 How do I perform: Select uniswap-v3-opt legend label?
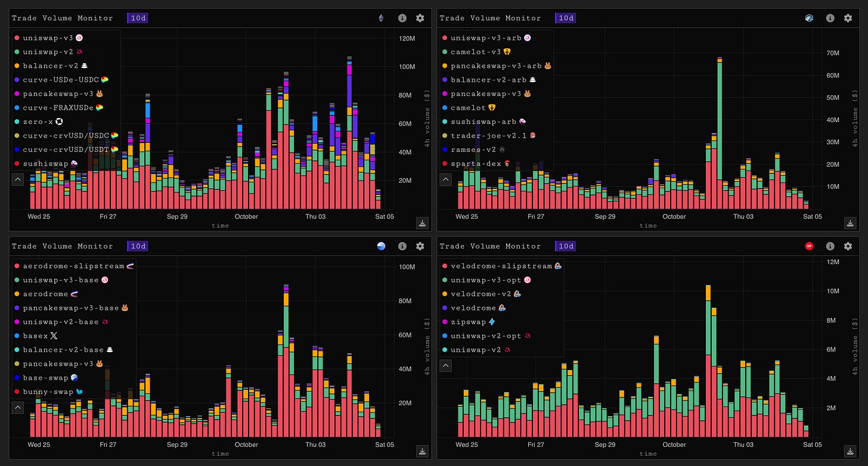[x=486, y=280]
